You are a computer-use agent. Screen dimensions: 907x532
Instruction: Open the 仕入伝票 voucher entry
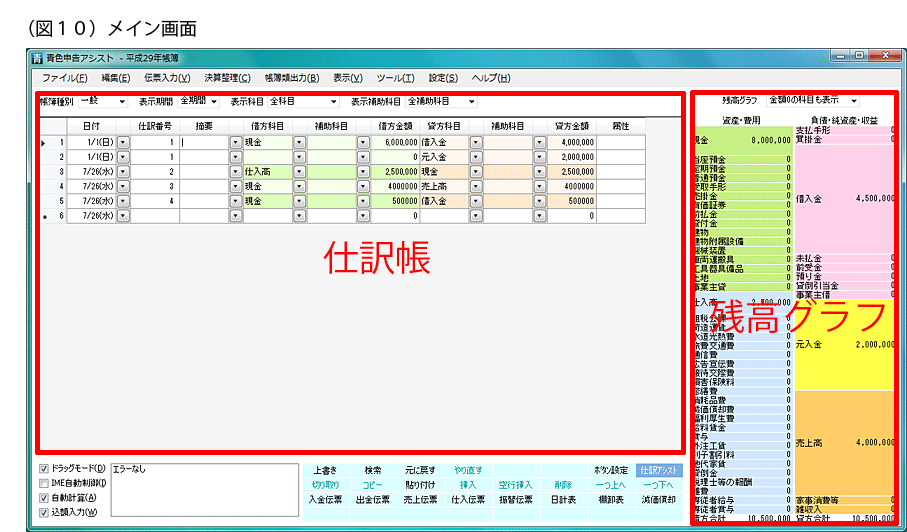tap(467, 499)
